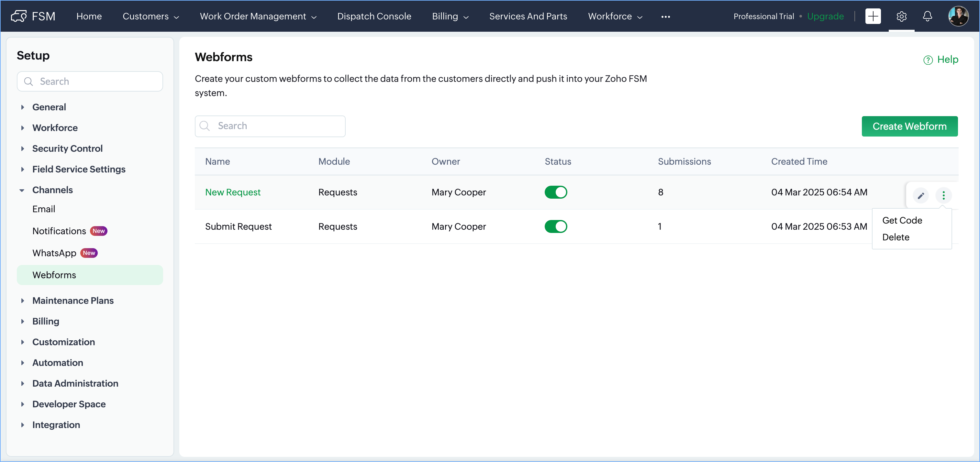Click the Create Webform button
This screenshot has width=980, height=462.
tap(909, 126)
